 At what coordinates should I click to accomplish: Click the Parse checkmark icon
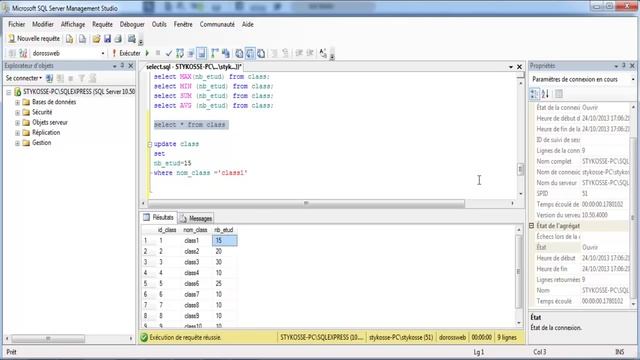tap(169, 53)
